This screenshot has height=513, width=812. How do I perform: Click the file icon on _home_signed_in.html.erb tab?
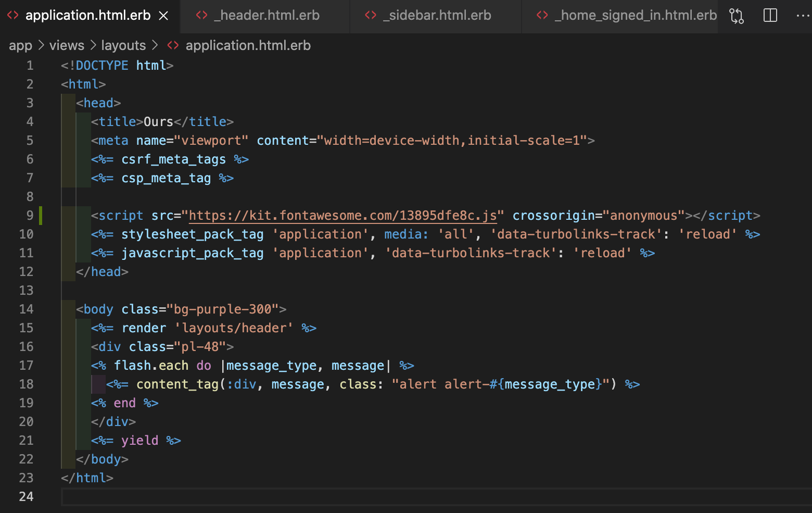coord(542,16)
